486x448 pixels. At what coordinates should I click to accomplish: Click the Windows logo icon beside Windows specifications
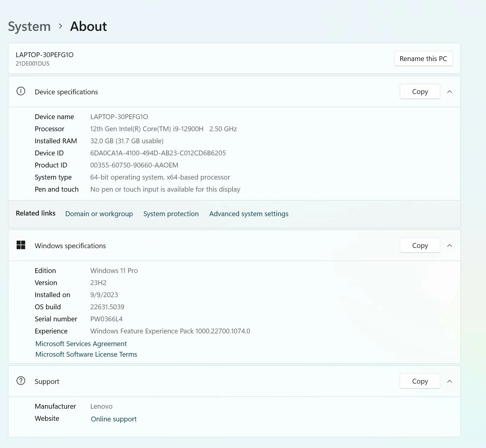click(x=21, y=245)
